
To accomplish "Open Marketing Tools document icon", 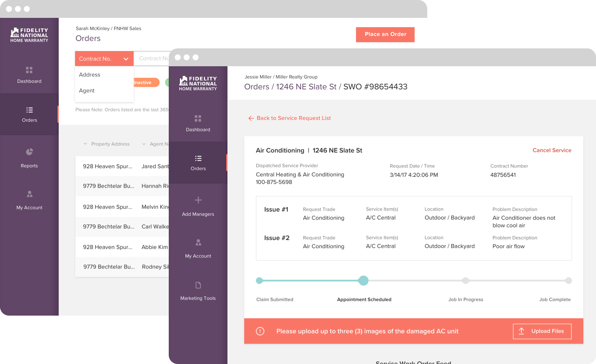I will [x=198, y=285].
